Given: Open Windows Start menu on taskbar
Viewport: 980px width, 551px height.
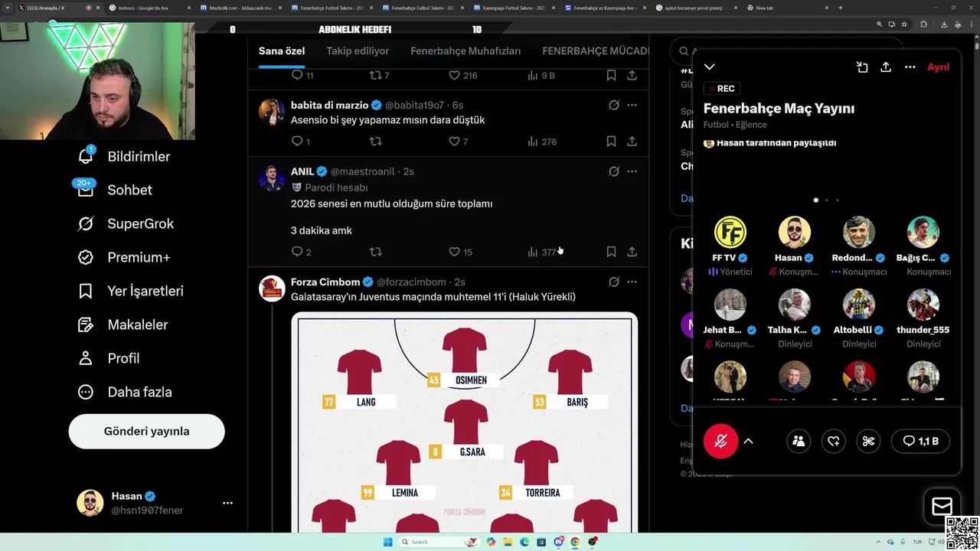Looking at the screenshot, I should pyautogui.click(x=388, y=542).
